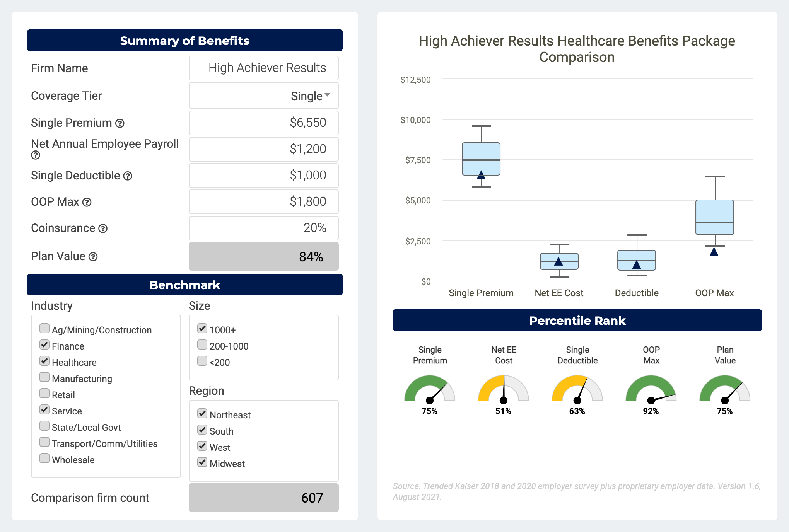Click the Single Premium triangle marker in chart
This screenshot has width=789, height=532.
click(x=481, y=175)
